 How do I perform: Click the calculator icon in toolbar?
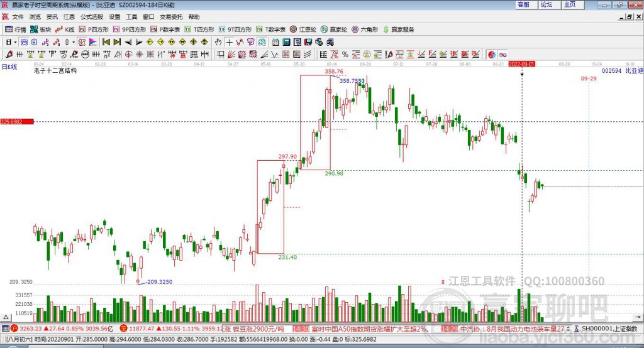pos(286,42)
